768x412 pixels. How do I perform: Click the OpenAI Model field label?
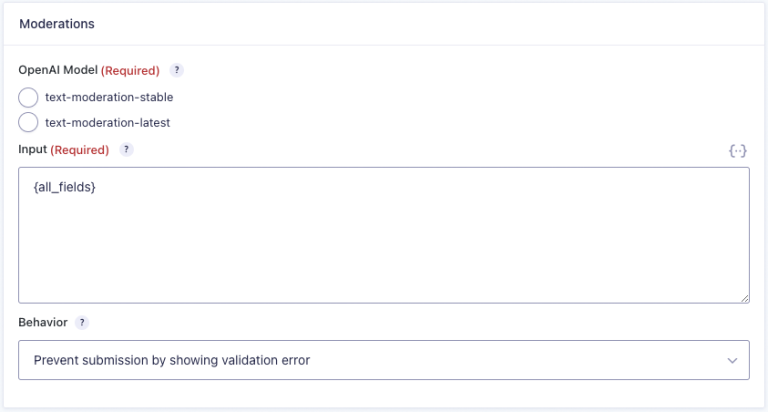point(58,71)
